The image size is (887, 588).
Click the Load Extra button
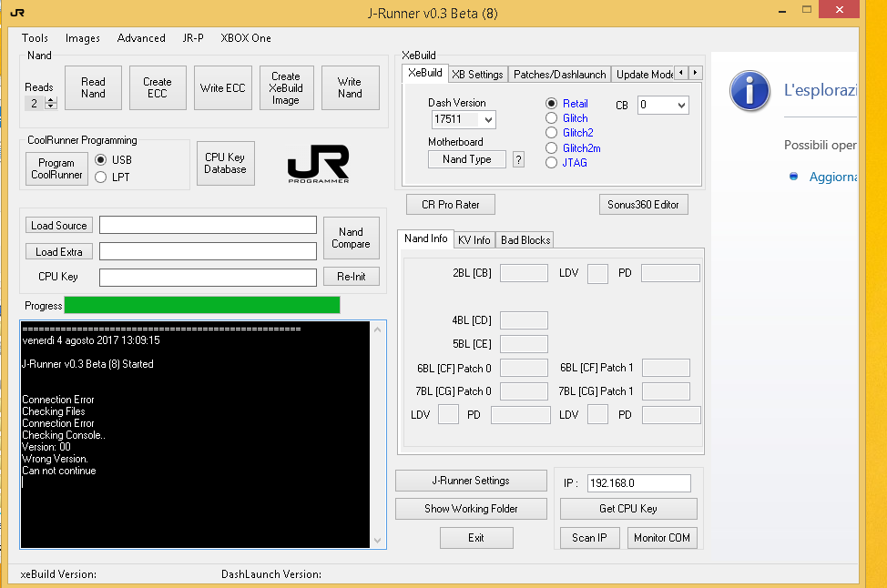tap(59, 251)
